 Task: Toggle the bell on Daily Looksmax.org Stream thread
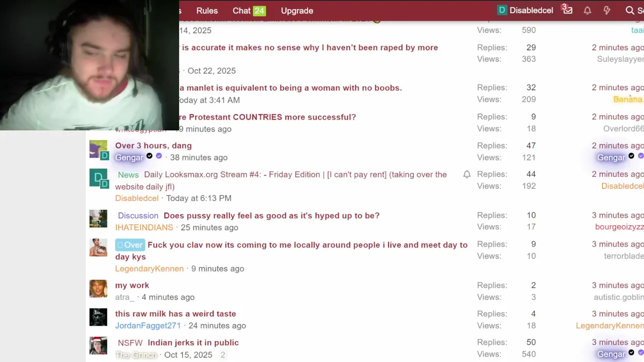click(467, 174)
